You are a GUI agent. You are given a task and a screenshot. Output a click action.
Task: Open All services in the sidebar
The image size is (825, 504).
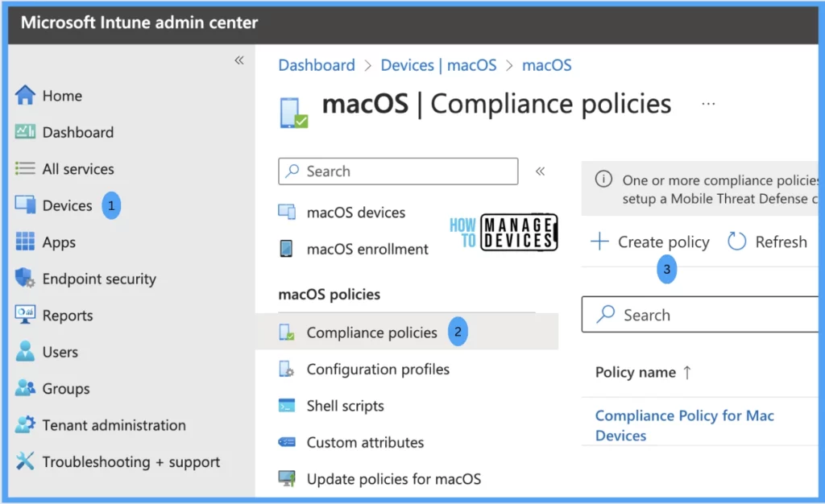point(78,169)
